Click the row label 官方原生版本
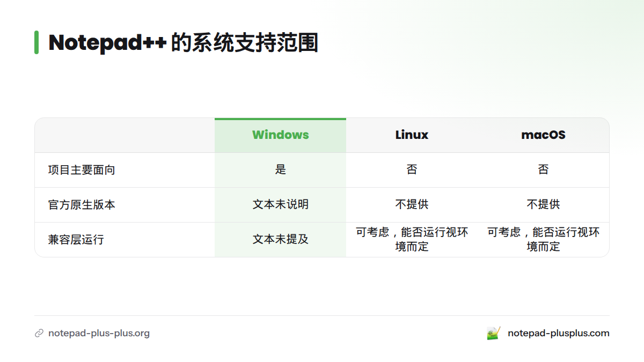 point(82,205)
